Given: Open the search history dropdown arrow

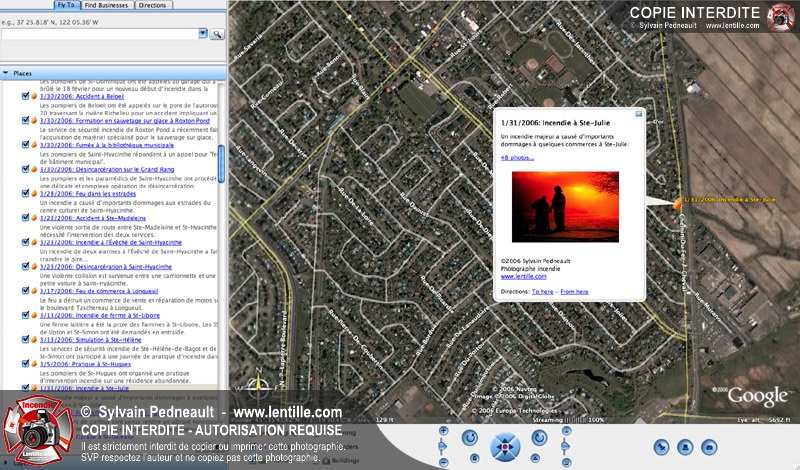Looking at the screenshot, I should click(x=203, y=34).
